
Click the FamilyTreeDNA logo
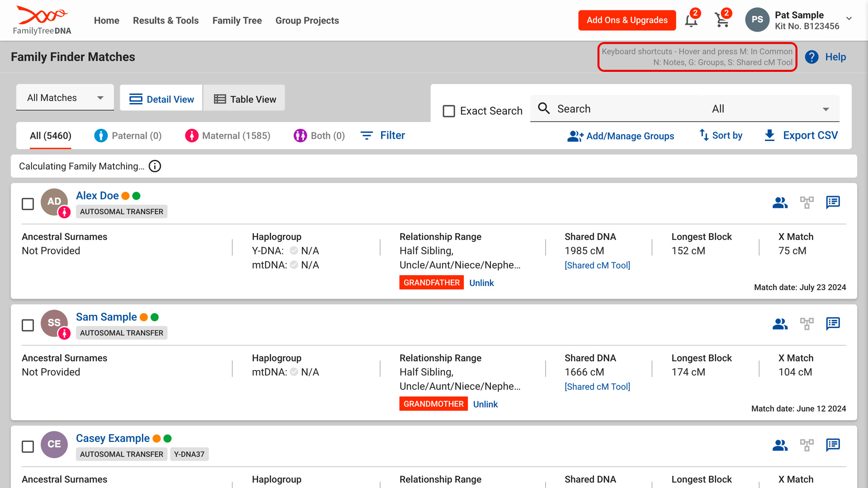pyautogui.click(x=42, y=20)
